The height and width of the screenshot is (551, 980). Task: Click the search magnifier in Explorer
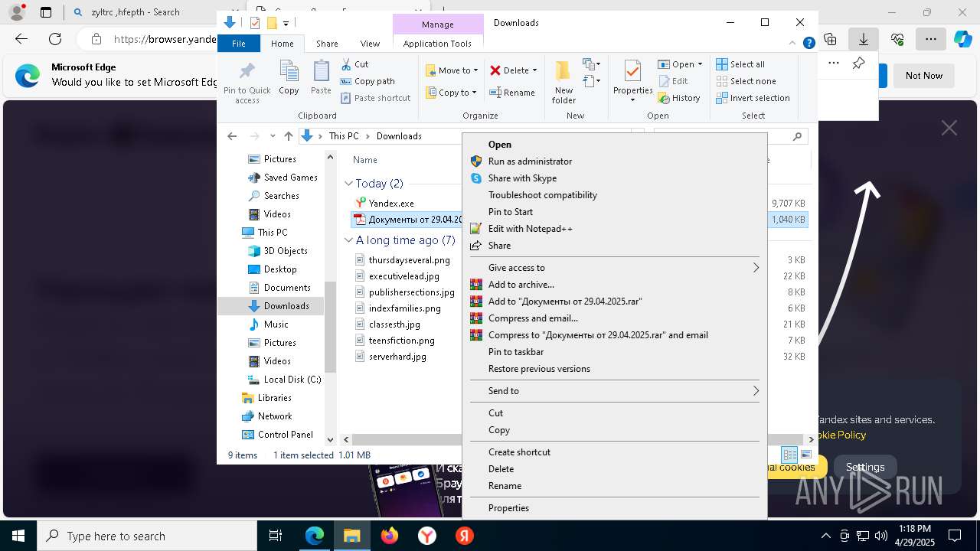pos(797,136)
